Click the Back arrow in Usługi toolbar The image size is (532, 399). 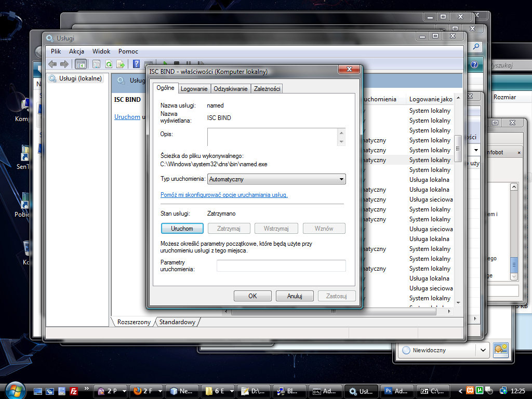point(52,64)
